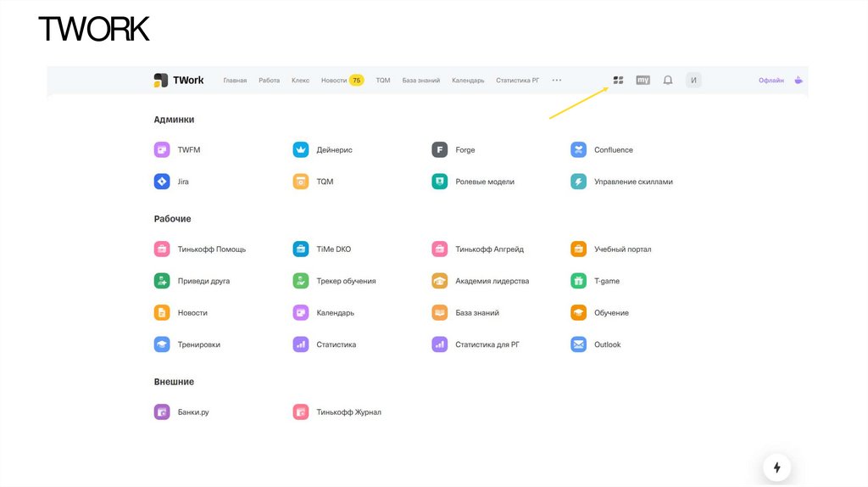
Task: Open the apps grid icon in header
Action: pos(618,81)
